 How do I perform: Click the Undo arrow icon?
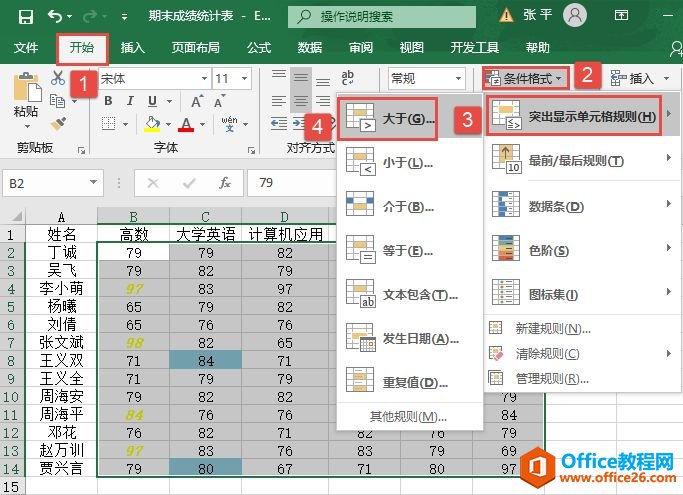coord(55,17)
